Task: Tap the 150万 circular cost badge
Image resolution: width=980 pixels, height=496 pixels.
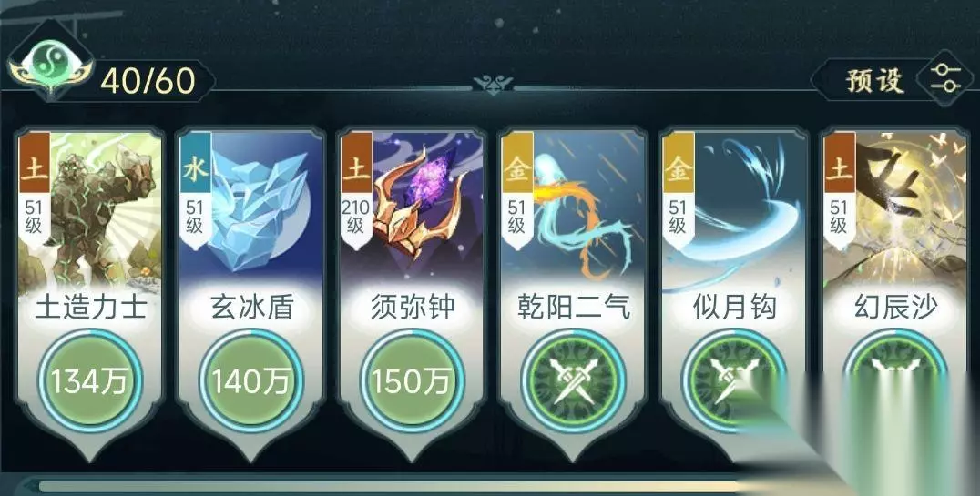Action: (412, 380)
